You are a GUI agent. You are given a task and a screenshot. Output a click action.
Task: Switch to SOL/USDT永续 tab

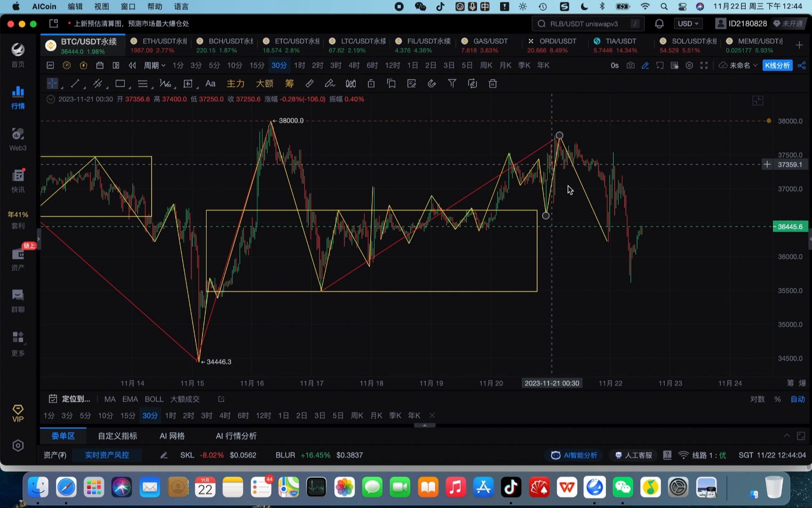click(688, 45)
